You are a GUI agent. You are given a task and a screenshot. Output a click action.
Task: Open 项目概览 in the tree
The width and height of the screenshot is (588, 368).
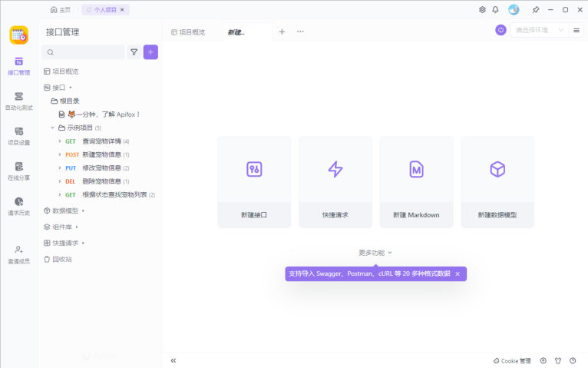pyautogui.click(x=61, y=71)
